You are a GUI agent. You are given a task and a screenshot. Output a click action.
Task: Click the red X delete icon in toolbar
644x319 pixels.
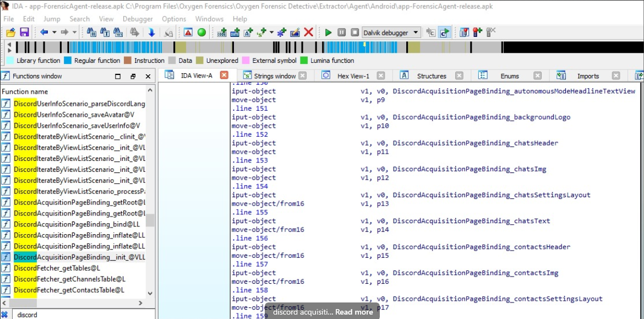click(x=309, y=33)
